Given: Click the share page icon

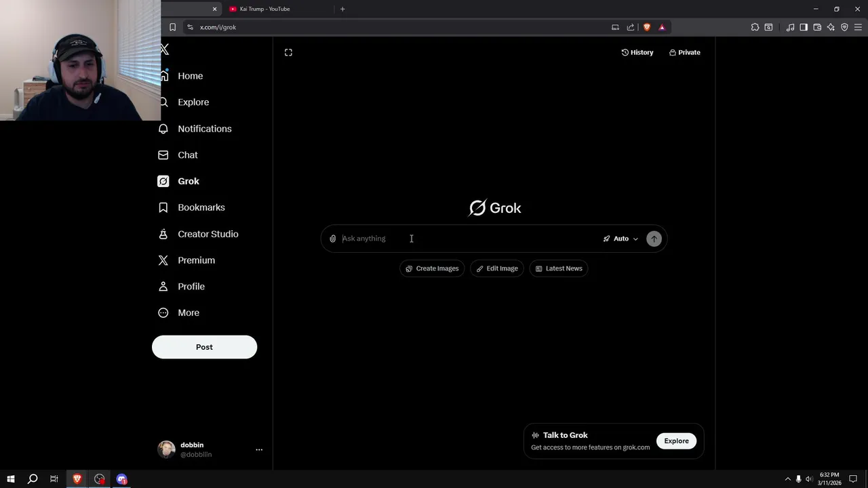Looking at the screenshot, I should (631, 27).
